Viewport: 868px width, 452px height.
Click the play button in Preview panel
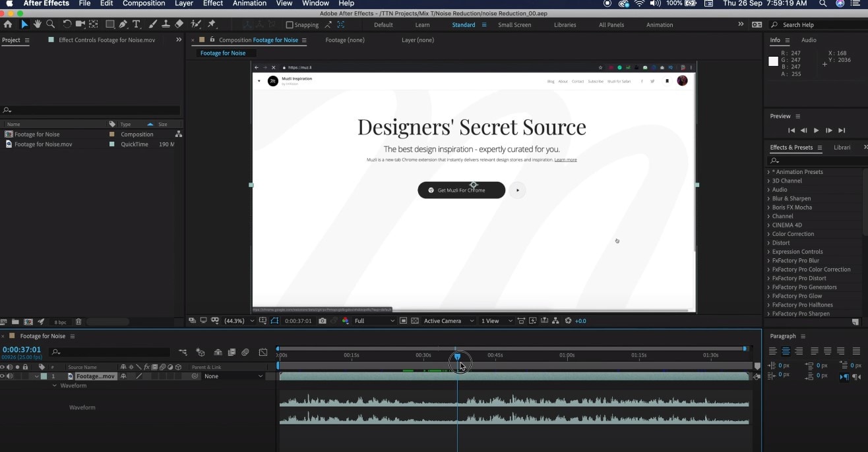pyautogui.click(x=817, y=130)
